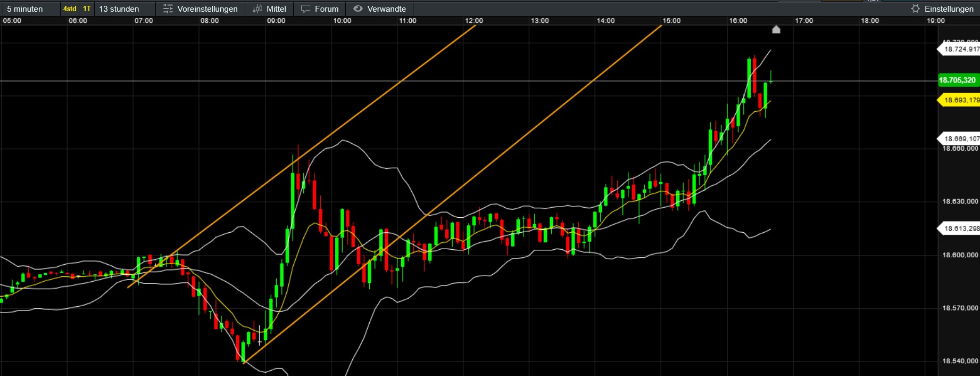Click the Forum speech bubble icon
This screenshot has height=376, width=980.
(305, 9)
